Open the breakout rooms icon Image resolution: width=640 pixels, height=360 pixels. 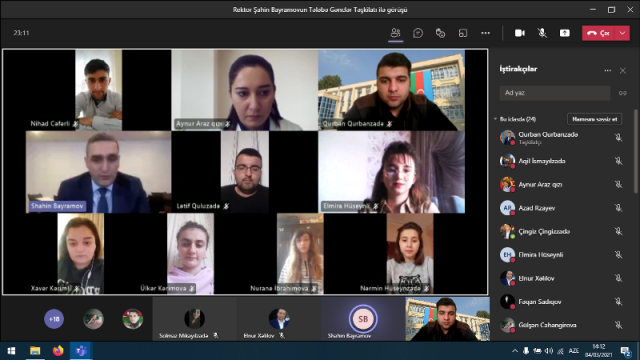click(x=462, y=33)
